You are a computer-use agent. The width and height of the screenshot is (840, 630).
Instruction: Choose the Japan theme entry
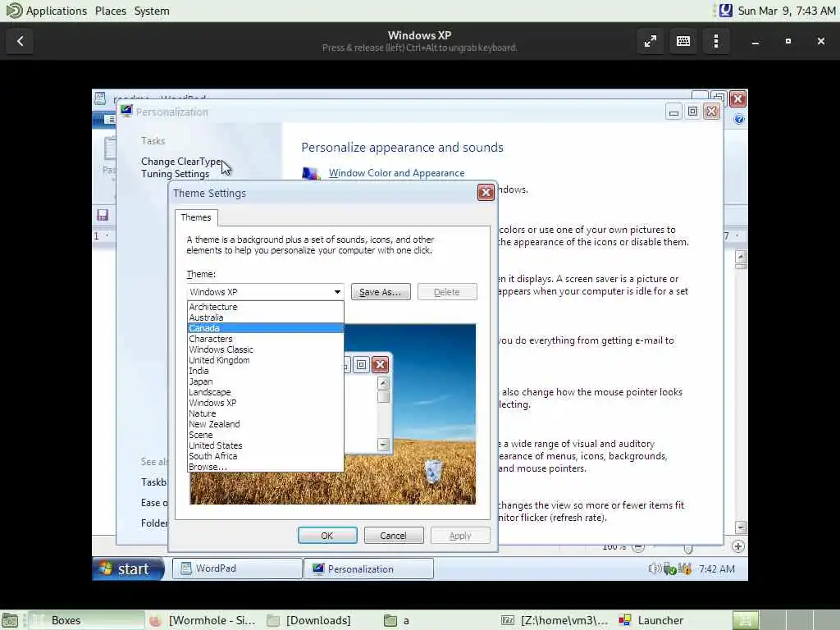point(266,381)
